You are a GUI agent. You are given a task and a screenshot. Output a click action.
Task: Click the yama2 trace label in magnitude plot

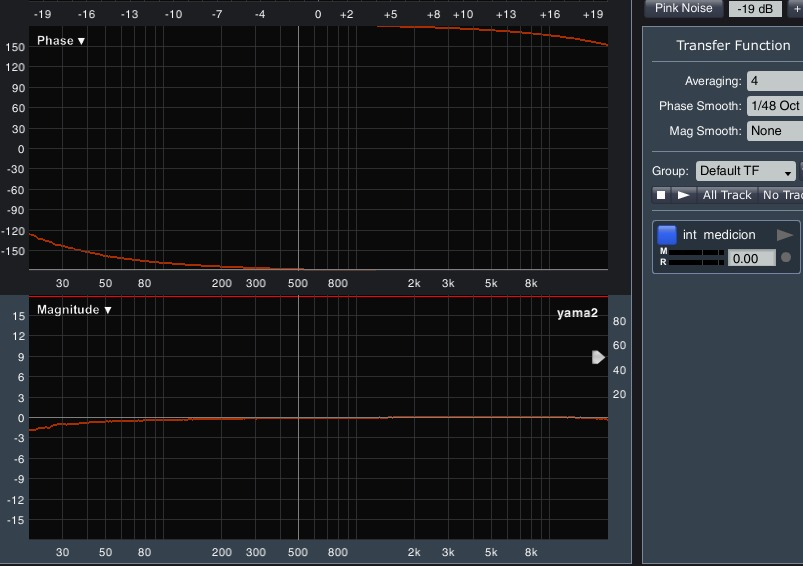coord(577,314)
